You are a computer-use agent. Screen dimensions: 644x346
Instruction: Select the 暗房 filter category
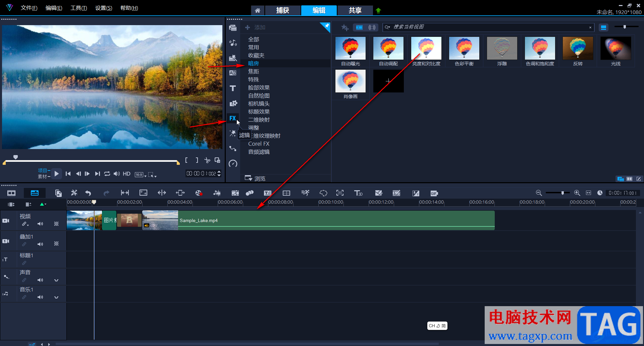pyautogui.click(x=254, y=63)
